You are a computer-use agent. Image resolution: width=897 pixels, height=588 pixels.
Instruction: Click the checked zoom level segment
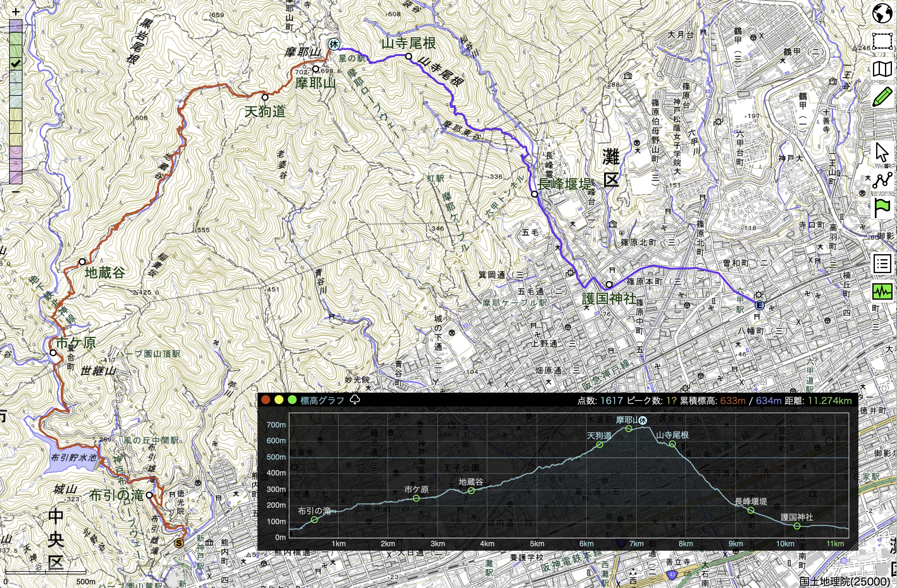[x=15, y=64]
